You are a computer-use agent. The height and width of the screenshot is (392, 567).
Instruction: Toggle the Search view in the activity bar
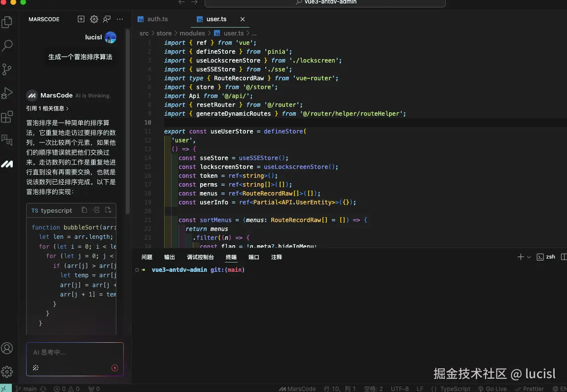click(7, 45)
